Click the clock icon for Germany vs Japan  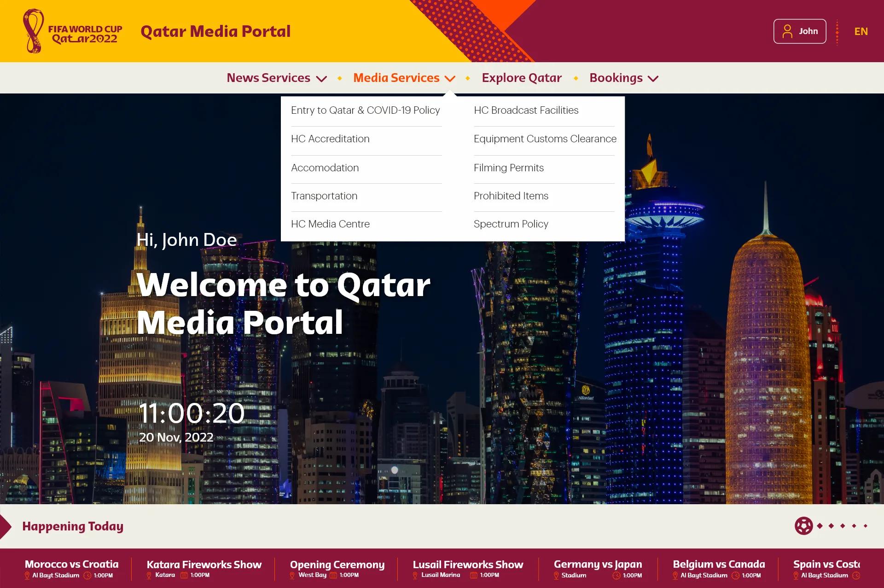pyautogui.click(x=616, y=576)
